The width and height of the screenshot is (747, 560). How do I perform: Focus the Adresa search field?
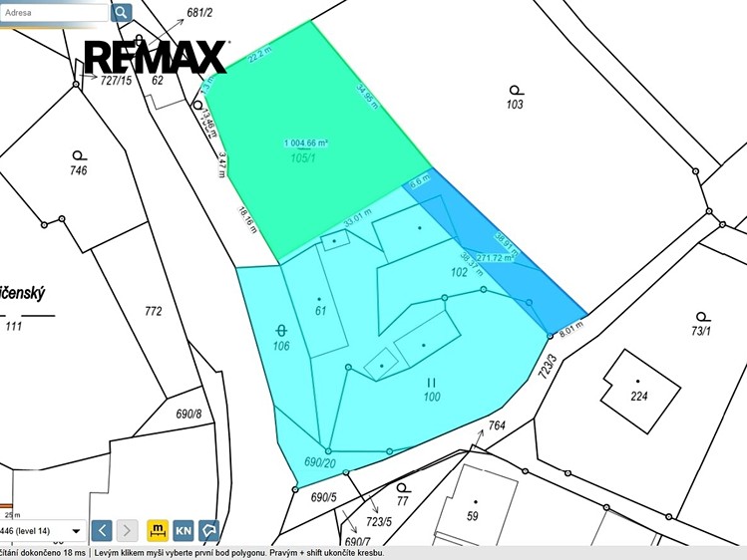[54, 13]
